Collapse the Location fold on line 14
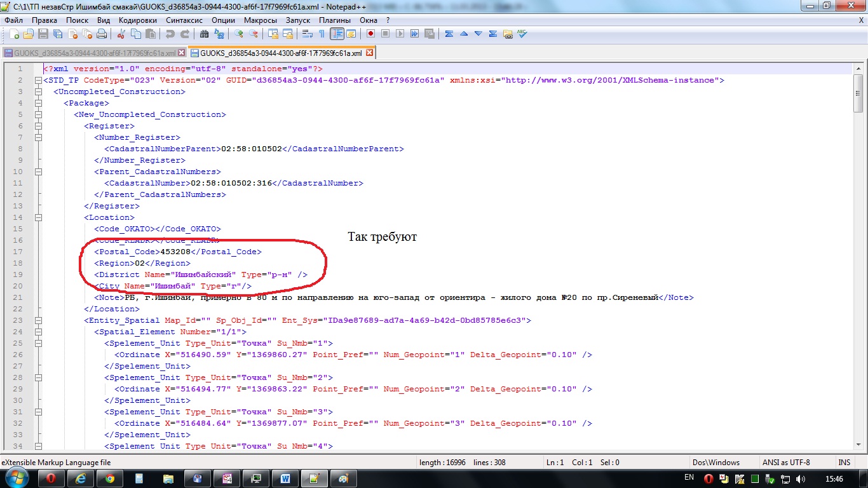868x488 pixels. [38, 217]
